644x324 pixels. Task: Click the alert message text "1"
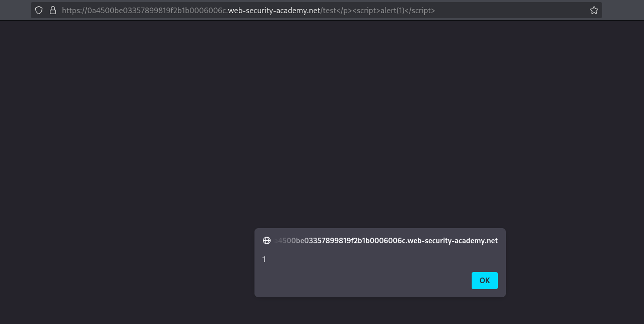[264, 259]
